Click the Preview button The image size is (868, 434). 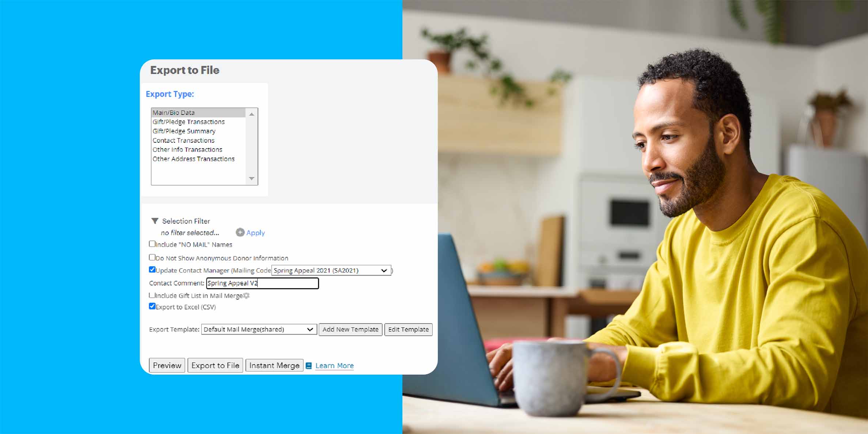167,365
